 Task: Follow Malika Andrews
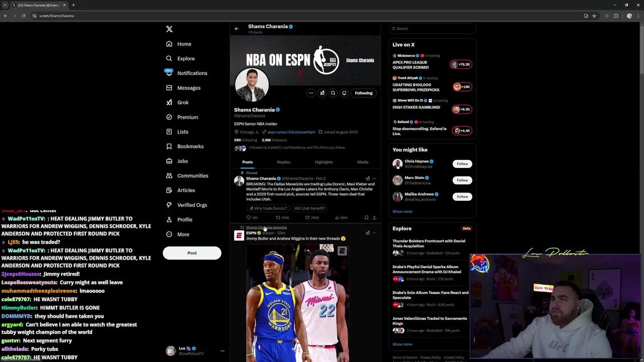462,197
